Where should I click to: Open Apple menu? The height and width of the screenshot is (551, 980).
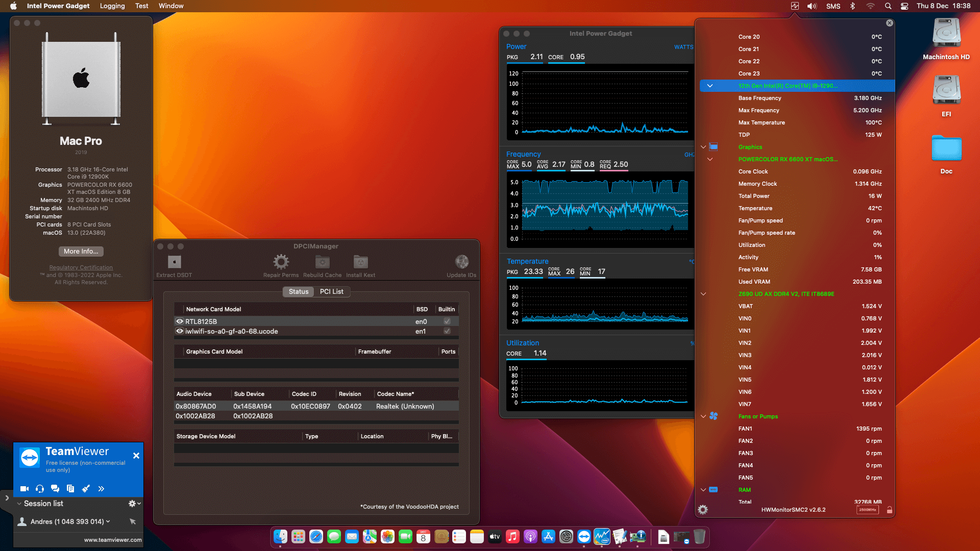(14, 6)
